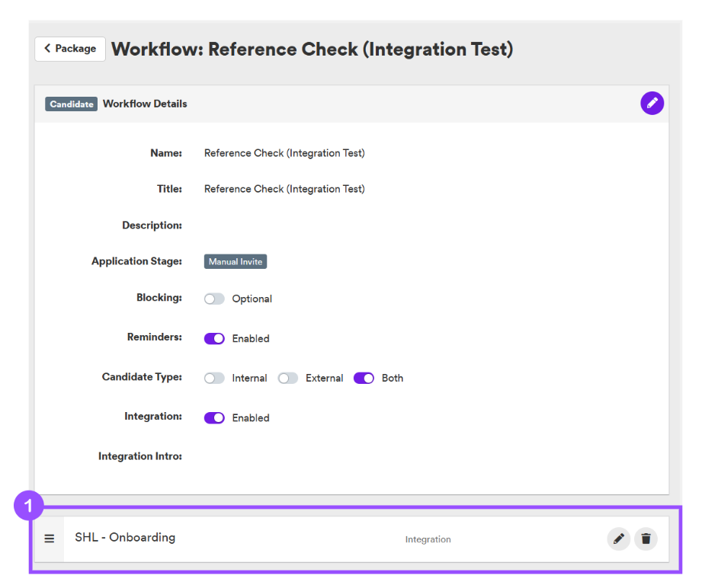Turn on the External candidate type switch
Viewport: 702px width, 588px height.
(x=288, y=378)
